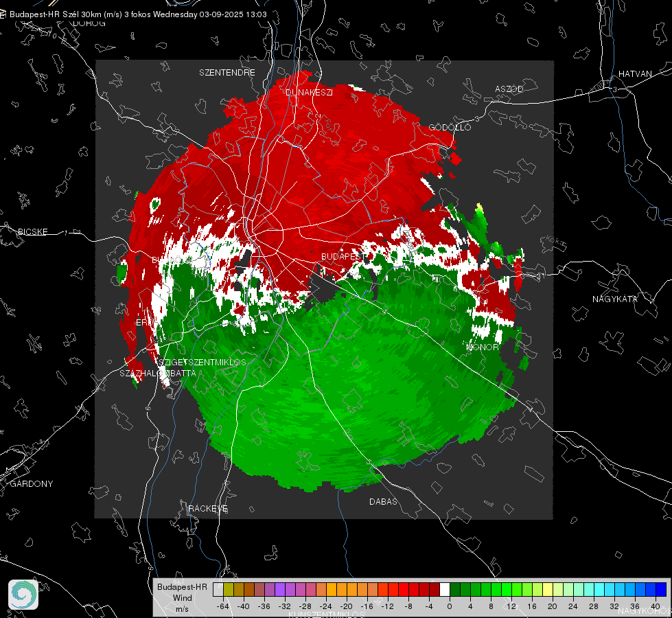Viewport: 672px width, 618px height.
Task: Select the white zero-velocity swatch in the legend
Action: [445, 590]
